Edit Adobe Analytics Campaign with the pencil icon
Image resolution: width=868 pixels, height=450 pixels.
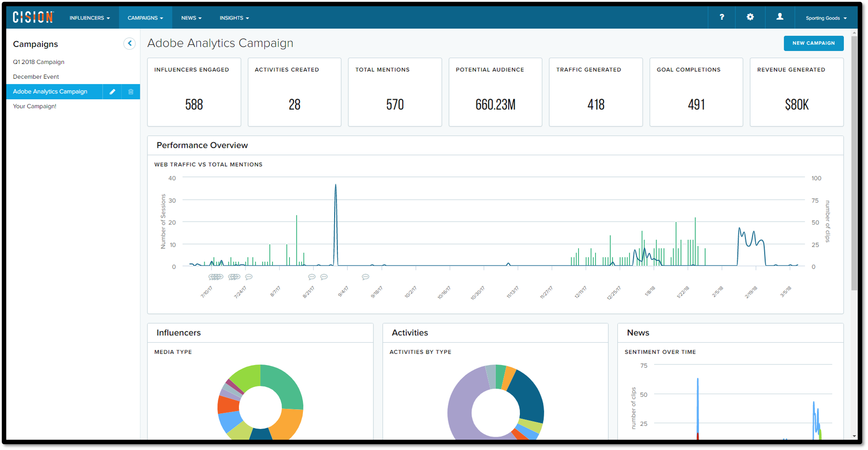coord(112,92)
